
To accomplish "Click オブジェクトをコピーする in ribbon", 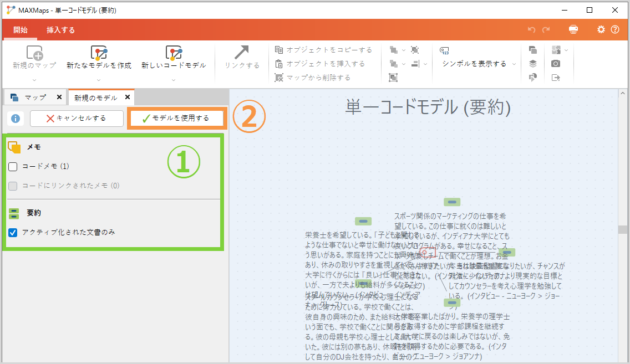I will click(323, 50).
